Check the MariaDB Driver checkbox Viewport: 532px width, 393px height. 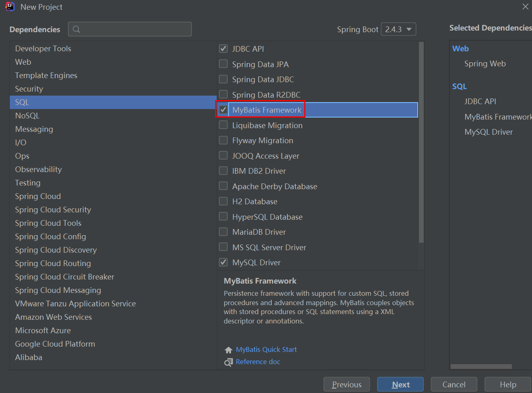(x=223, y=232)
